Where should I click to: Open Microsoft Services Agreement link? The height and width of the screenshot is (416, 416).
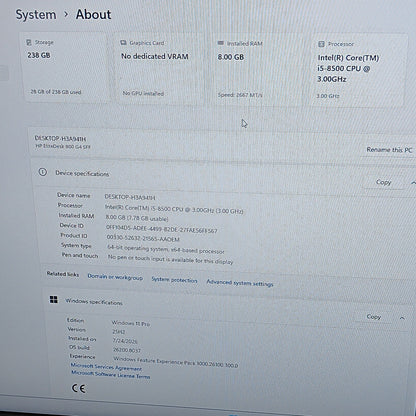[x=106, y=367]
